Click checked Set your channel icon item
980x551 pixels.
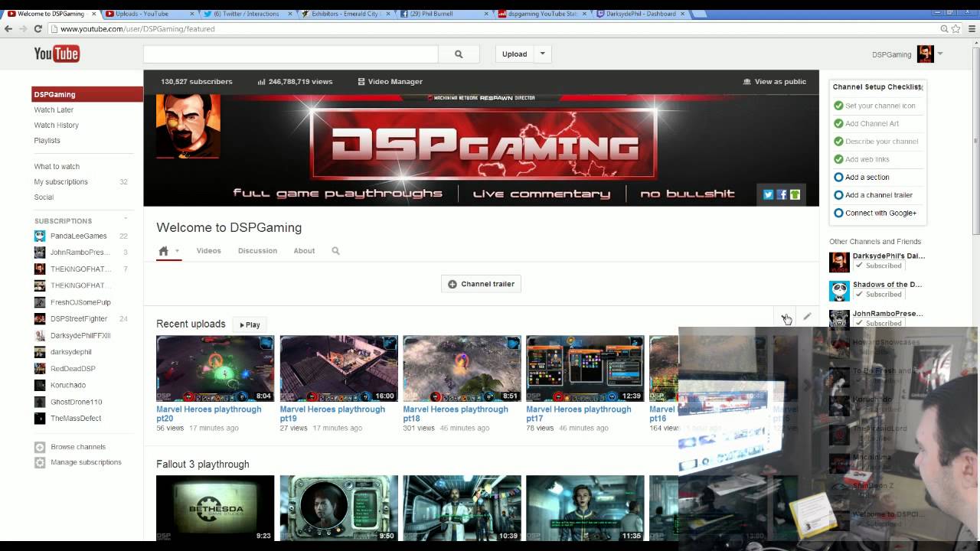(874, 106)
